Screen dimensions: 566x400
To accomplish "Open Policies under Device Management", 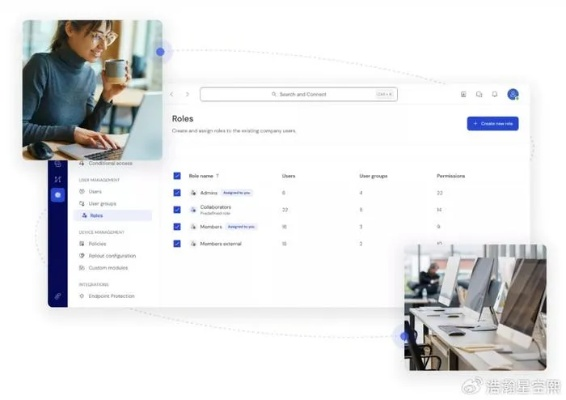I will tap(97, 244).
